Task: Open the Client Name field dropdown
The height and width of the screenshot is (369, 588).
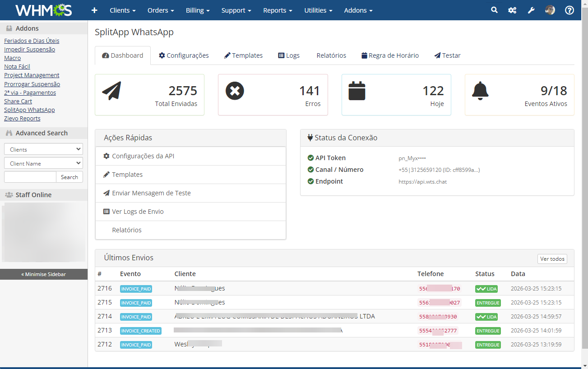Action: tap(43, 163)
